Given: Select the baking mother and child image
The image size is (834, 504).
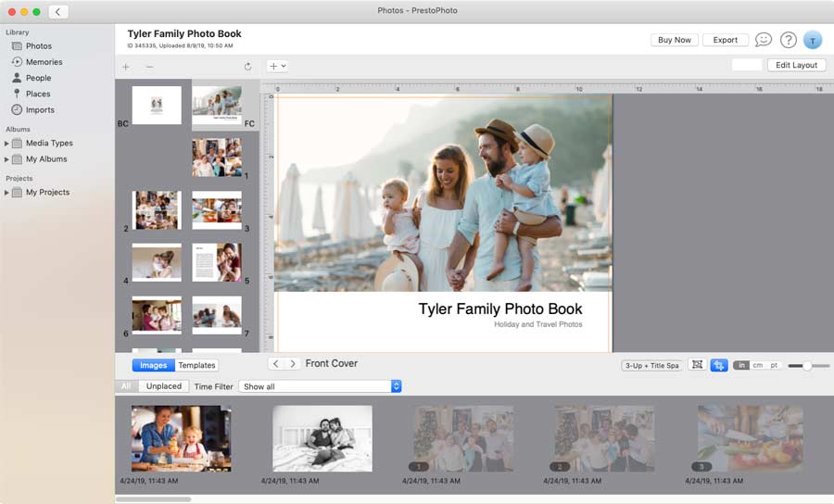Looking at the screenshot, I should point(181,438).
